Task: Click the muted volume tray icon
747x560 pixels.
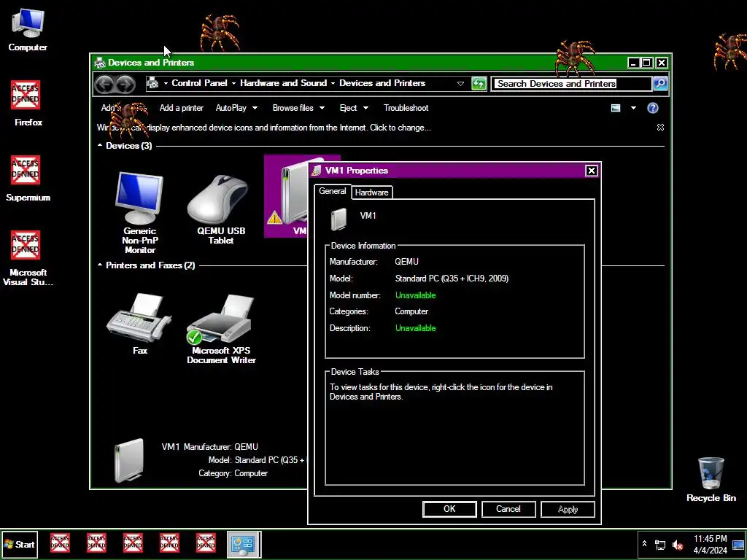Action: (x=678, y=544)
